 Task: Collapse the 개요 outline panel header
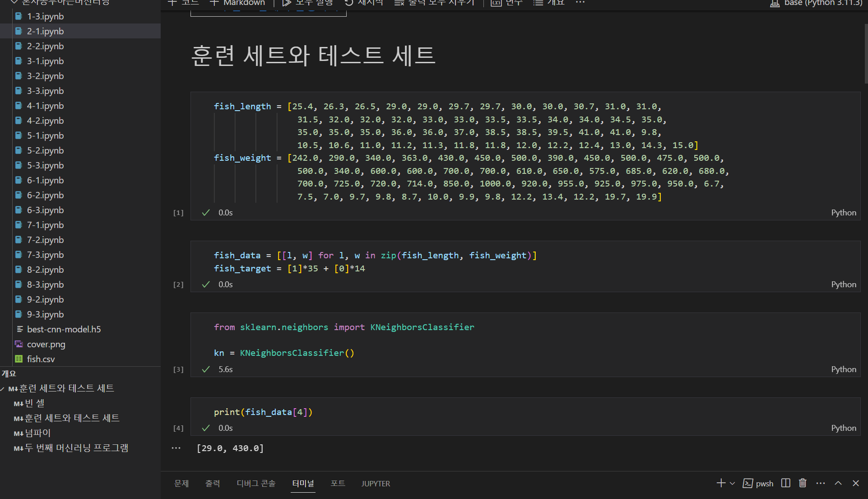[x=9, y=373]
